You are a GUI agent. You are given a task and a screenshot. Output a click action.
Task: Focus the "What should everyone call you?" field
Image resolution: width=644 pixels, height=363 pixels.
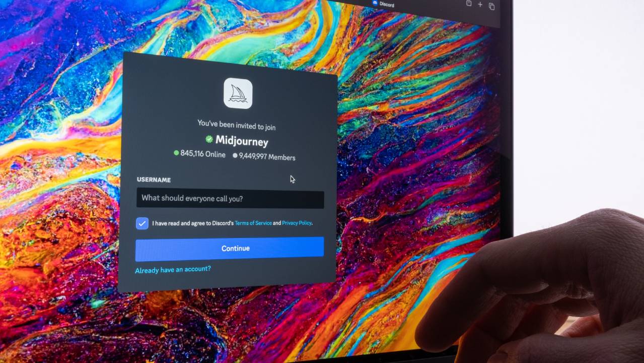tap(230, 199)
